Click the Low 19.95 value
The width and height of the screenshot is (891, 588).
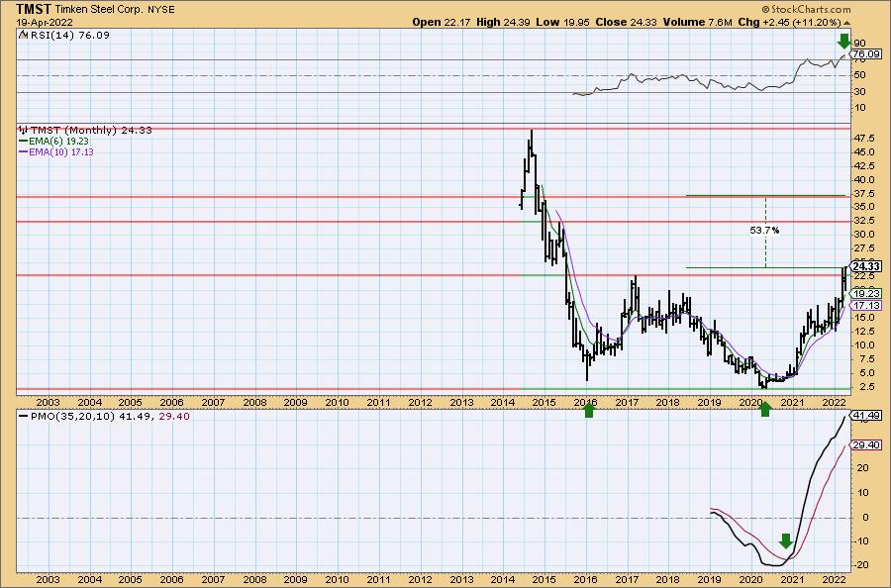point(562,22)
